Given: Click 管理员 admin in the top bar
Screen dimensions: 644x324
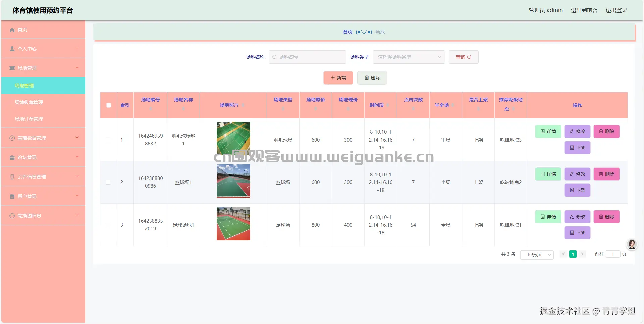Looking at the screenshot, I should (x=546, y=10).
